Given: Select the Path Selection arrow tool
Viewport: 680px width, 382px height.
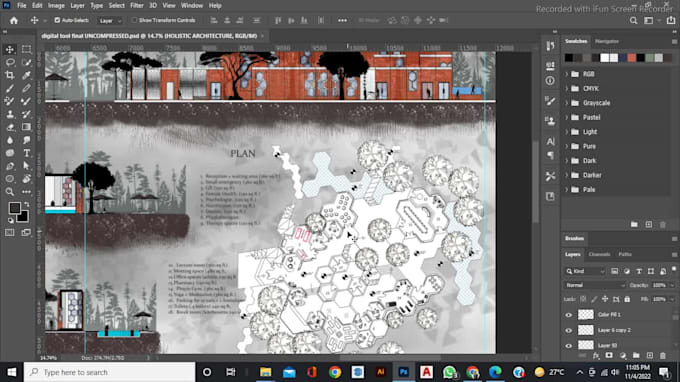Looking at the screenshot, I should click(x=26, y=166).
